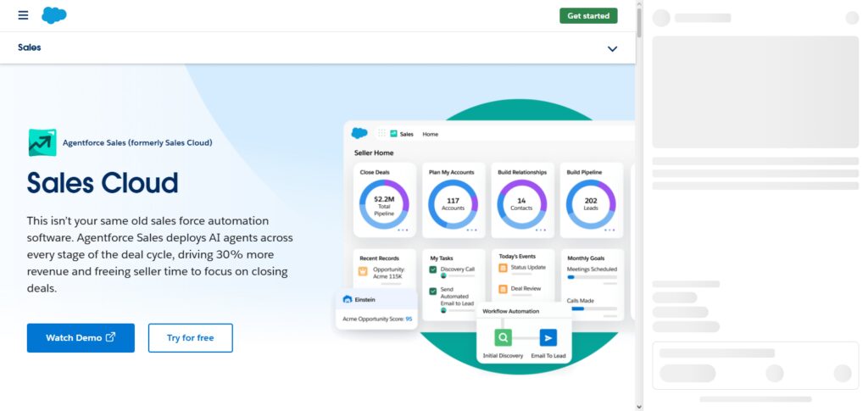Click the Today's Events card title

[x=517, y=256]
